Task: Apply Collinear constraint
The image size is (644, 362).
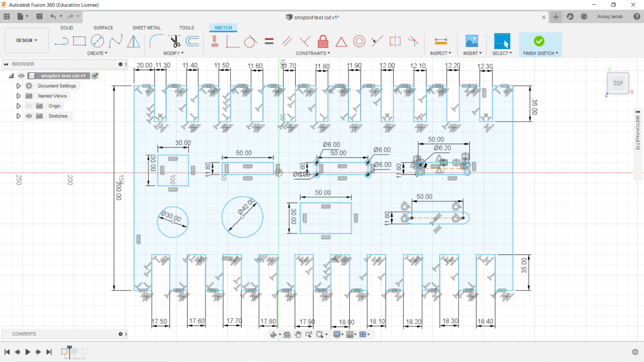Action: pyautogui.click(x=377, y=41)
